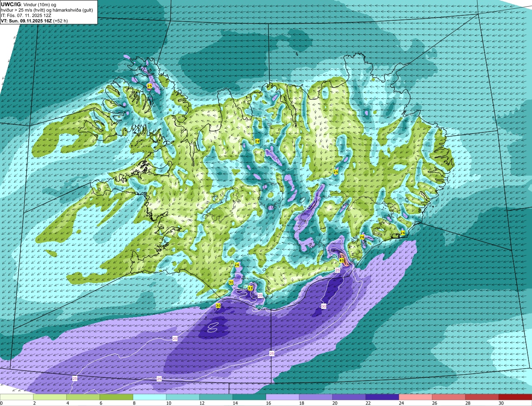Click the legend tick label "8"

coord(134,403)
